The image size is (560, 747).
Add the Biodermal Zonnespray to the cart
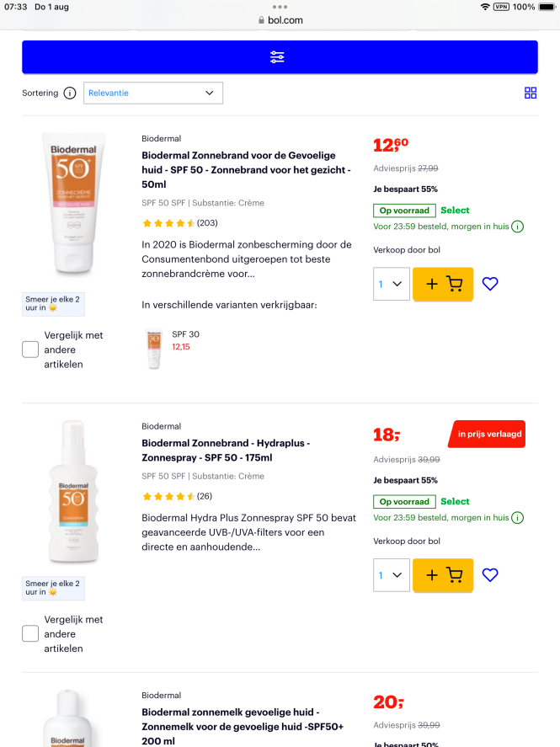pos(442,575)
